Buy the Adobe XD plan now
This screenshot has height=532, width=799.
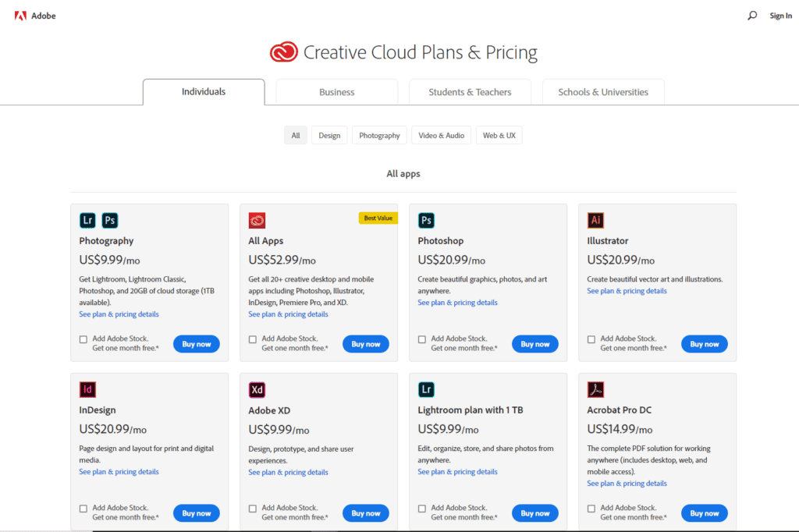366,513
